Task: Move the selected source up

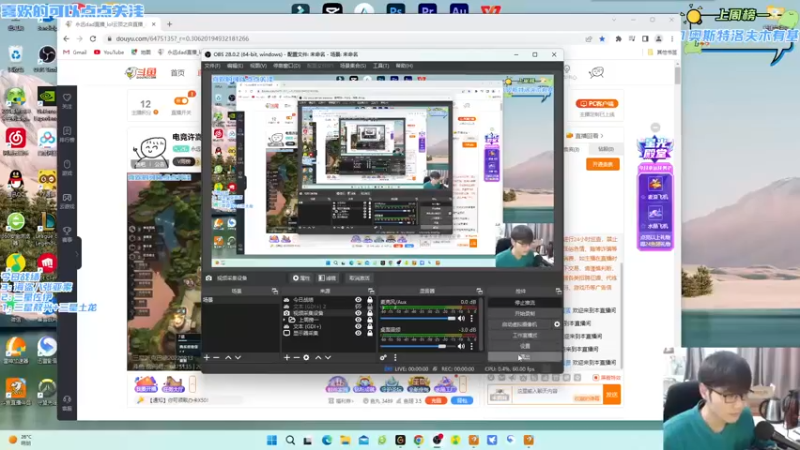Action: click(318, 358)
